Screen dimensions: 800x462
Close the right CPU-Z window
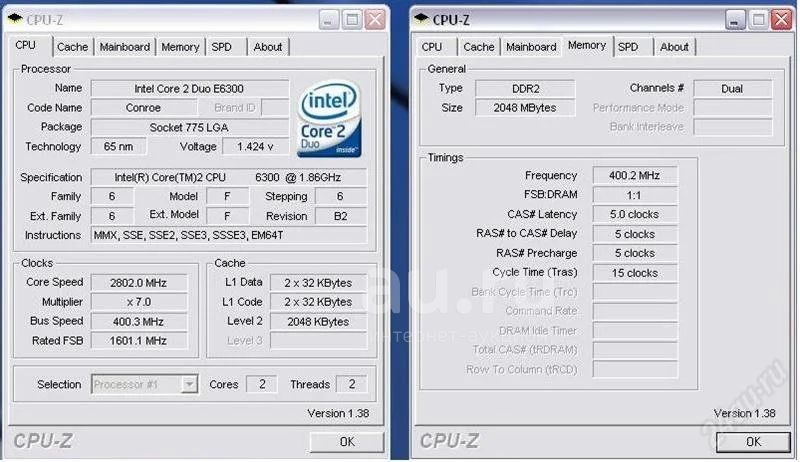pyautogui.click(x=782, y=20)
